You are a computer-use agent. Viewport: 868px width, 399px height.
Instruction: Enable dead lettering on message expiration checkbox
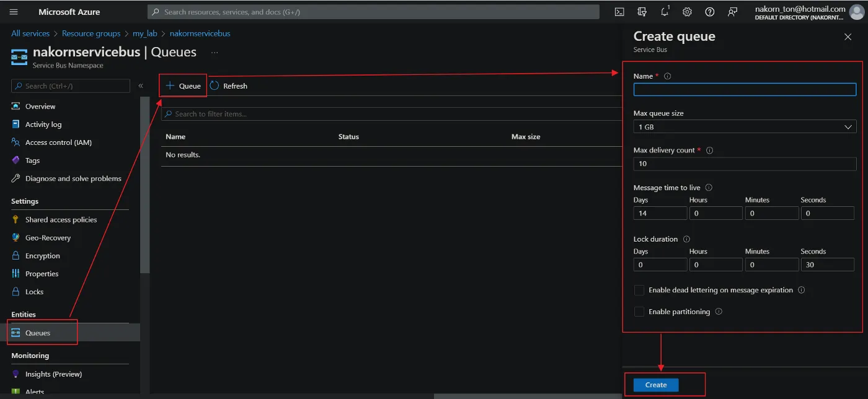639,290
